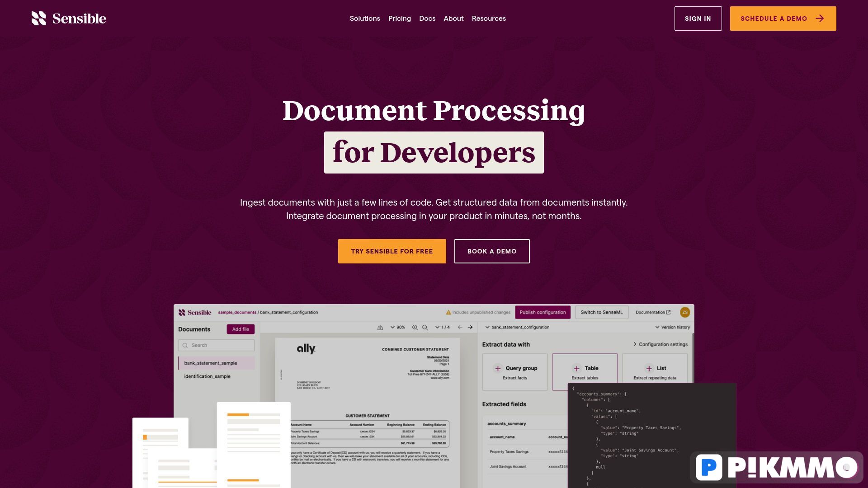
Task: Open the About menu item
Action: [x=453, y=19]
